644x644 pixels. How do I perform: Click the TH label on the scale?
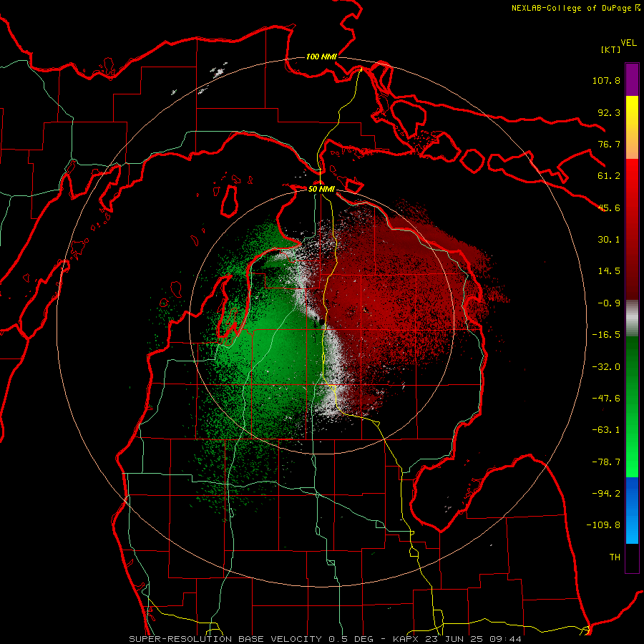pos(615,557)
